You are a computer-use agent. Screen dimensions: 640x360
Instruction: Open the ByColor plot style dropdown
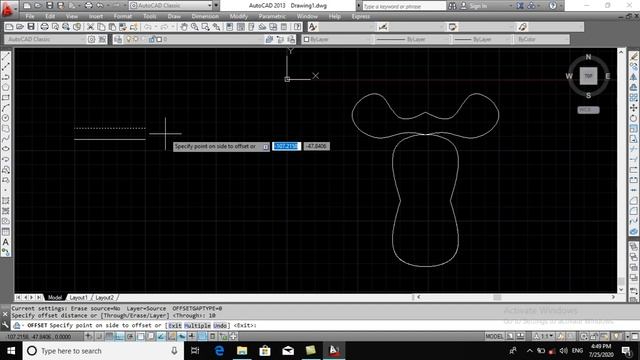pos(567,39)
